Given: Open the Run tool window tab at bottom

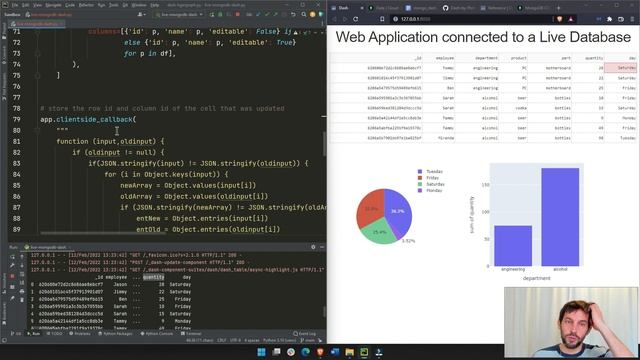Looking at the screenshot, I should [x=33, y=334].
